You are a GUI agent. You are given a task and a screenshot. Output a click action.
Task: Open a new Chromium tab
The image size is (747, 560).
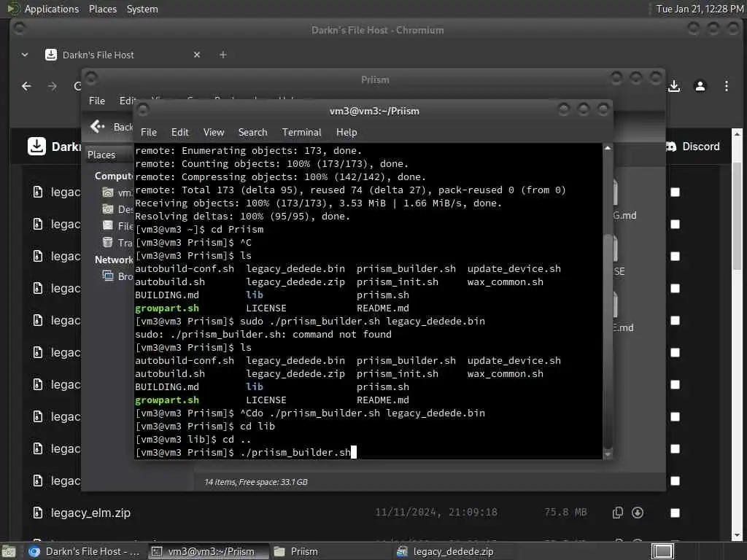click(222, 55)
